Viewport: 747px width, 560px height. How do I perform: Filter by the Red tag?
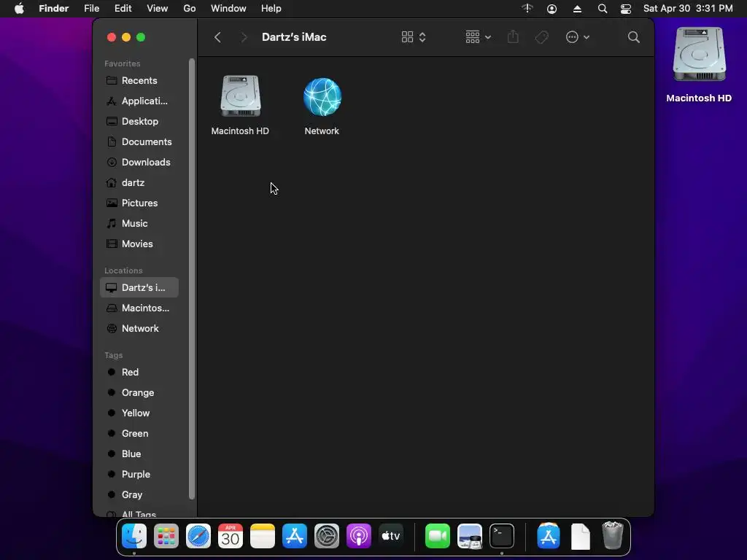(139, 373)
